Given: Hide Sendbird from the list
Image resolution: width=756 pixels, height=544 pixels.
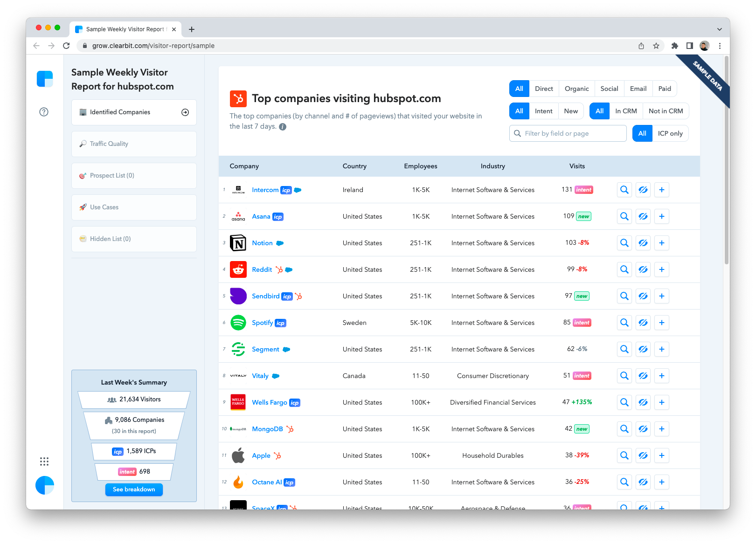Looking at the screenshot, I should pos(643,296).
